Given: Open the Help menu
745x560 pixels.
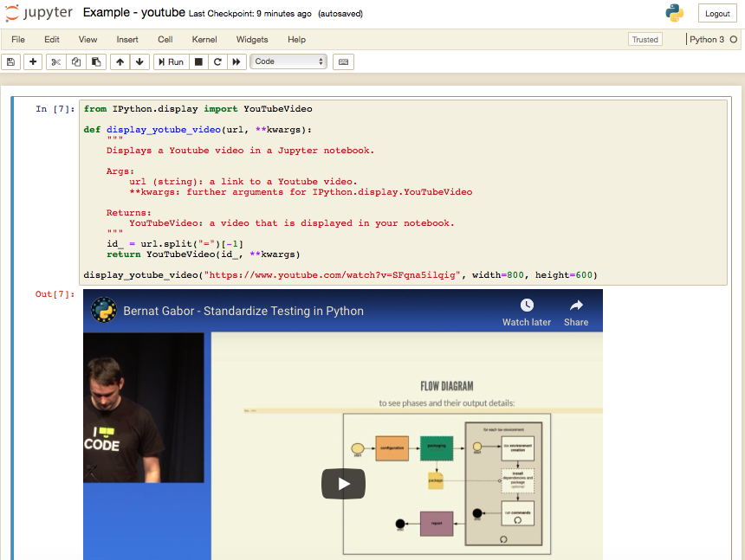Looking at the screenshot, I should 296,40.
